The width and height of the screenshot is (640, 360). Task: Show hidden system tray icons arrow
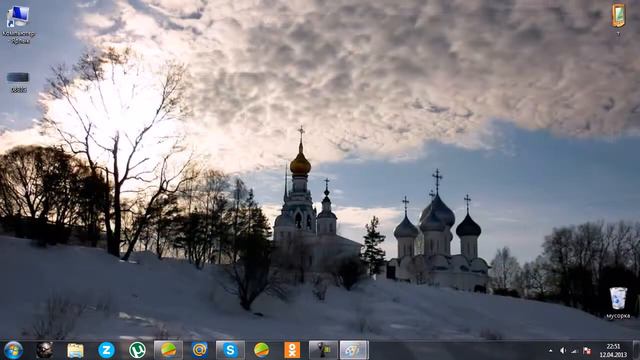(551, 351)
